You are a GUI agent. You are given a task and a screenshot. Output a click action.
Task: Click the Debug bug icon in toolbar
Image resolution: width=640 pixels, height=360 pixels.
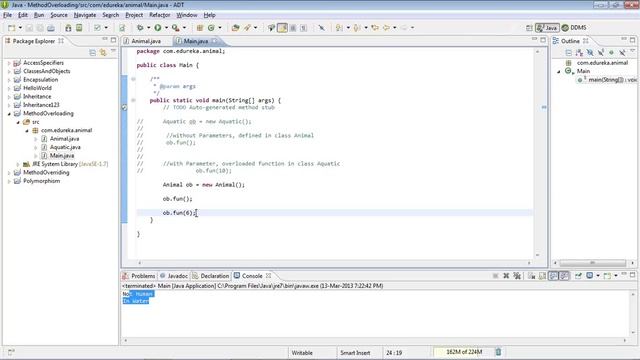pyautogui.click(x=140, y=28)
